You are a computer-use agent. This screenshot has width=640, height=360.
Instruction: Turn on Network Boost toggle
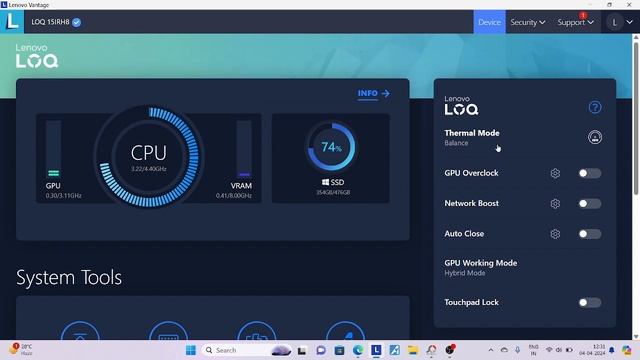(590, 203)
